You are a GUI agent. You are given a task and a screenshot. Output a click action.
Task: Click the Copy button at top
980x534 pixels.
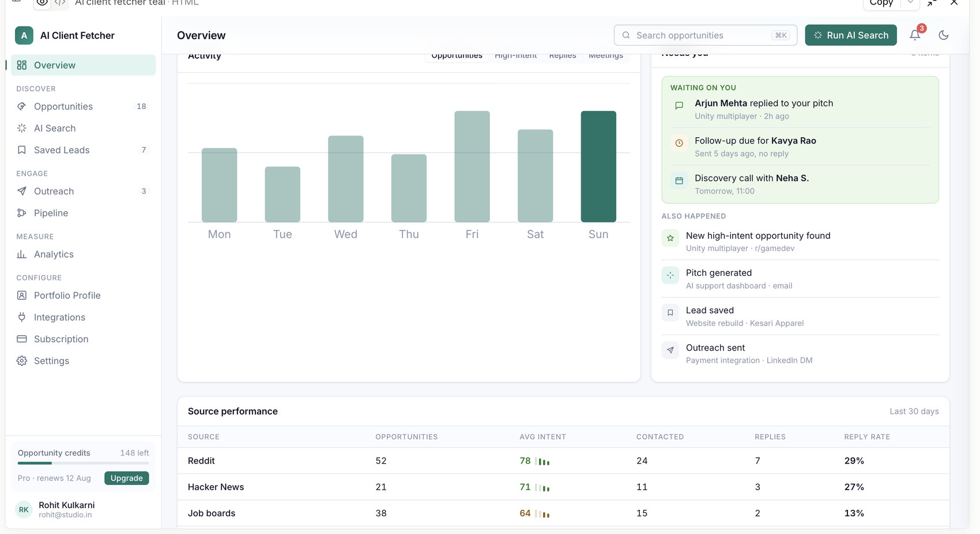tap(881, 3)
